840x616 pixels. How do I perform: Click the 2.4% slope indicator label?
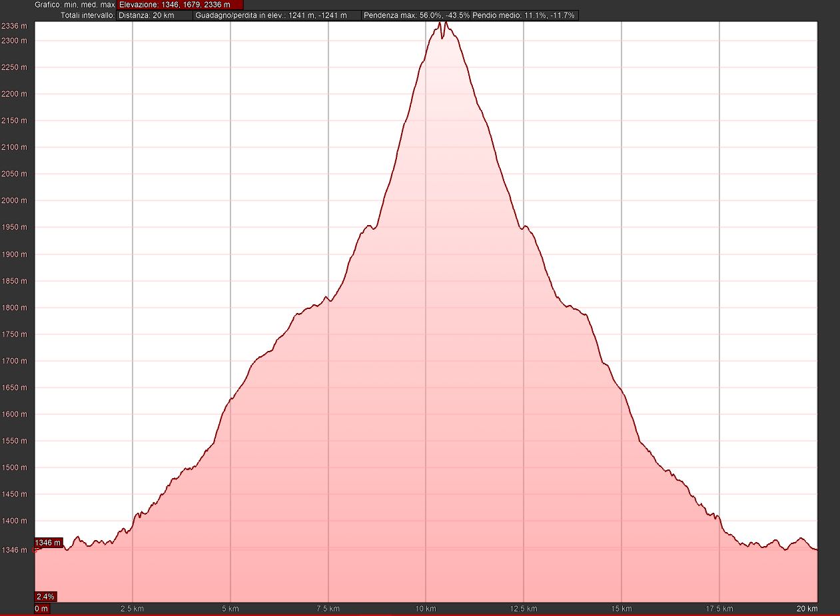click(46, 596)
